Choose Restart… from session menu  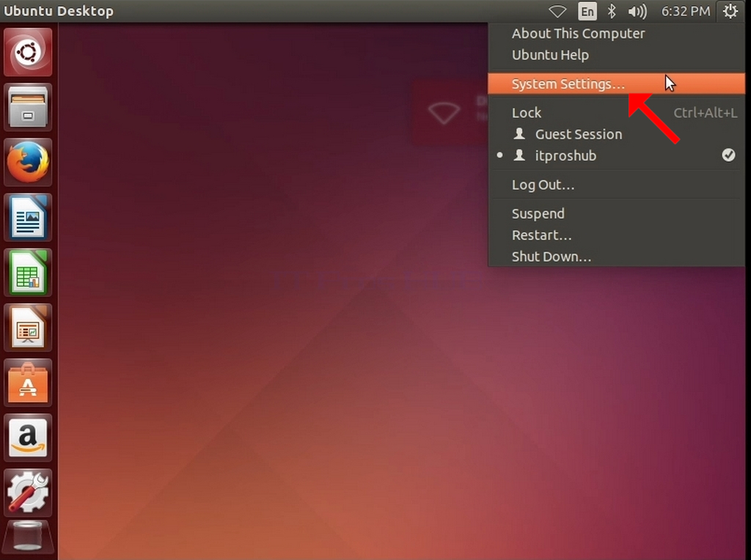pyautogui.click(x=616, y=235)
